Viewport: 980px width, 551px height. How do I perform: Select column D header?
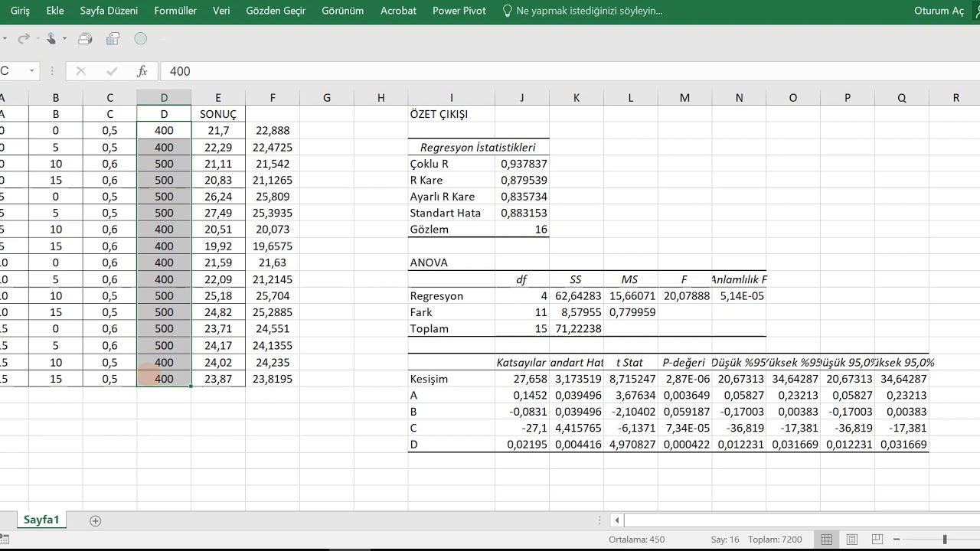click(x=164, y=97)
